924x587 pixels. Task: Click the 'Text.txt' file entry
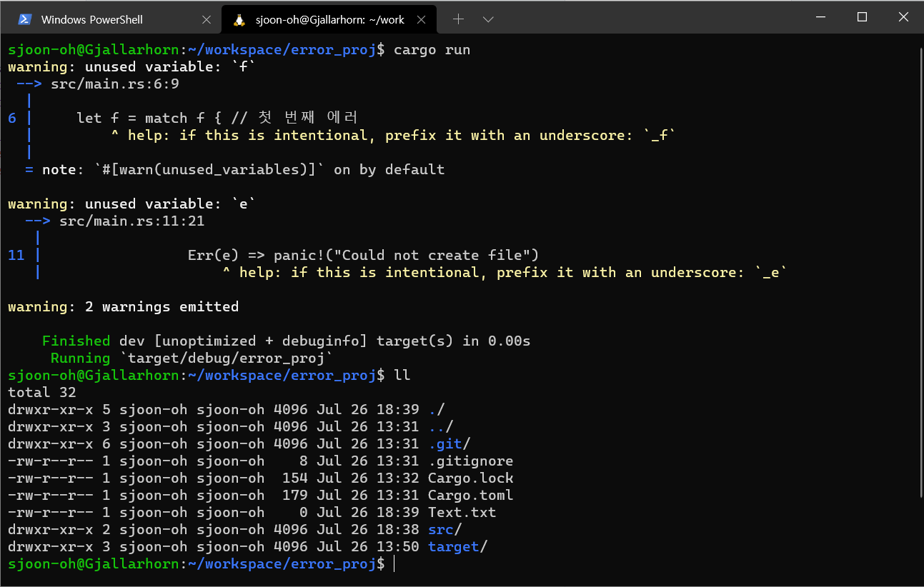tap(462, 512)
